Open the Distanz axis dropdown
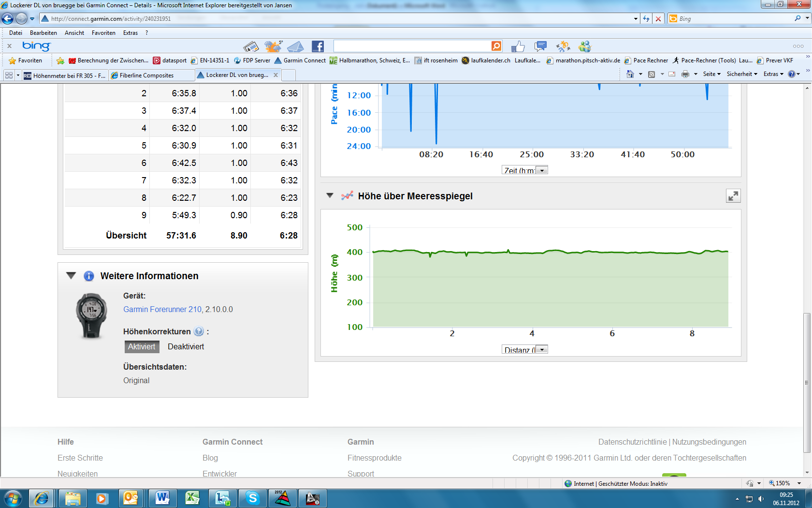This screenshot has height=508, width=812. (x=542, y=350)
